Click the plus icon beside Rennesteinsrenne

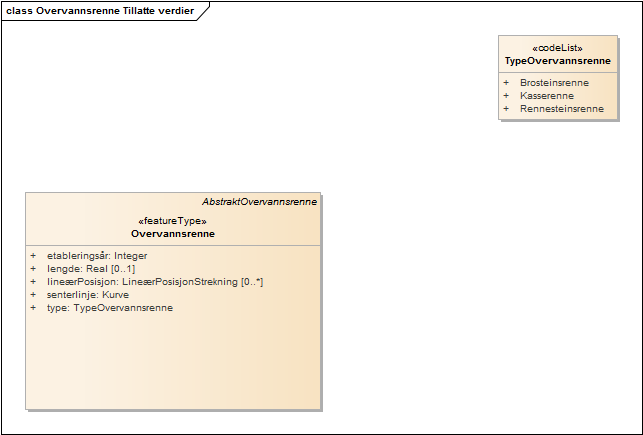(x=506, y=108)
